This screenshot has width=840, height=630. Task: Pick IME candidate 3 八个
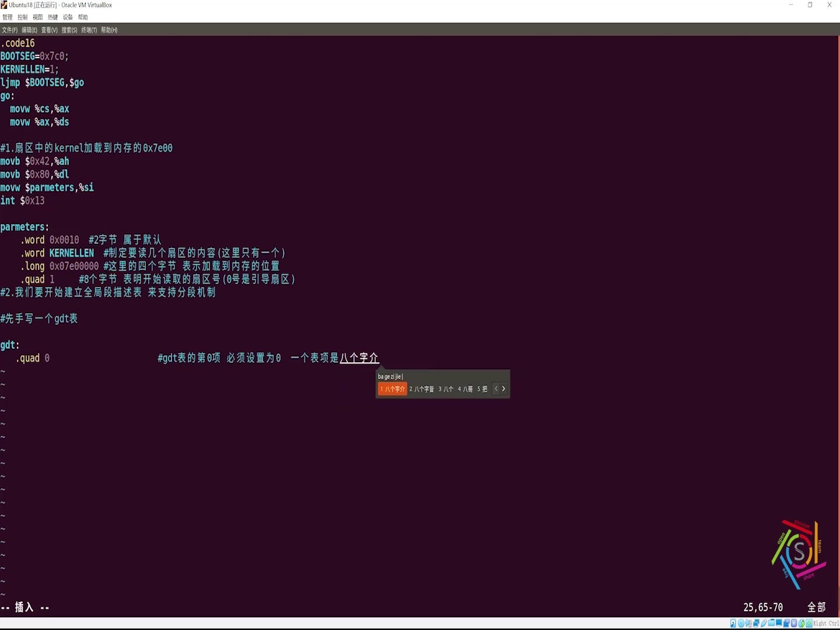click(x=446, y=389)
